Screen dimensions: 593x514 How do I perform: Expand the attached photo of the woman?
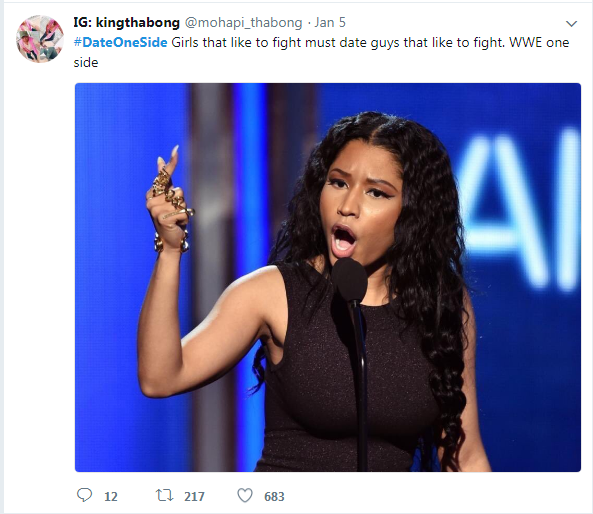(x=328, y=277)
